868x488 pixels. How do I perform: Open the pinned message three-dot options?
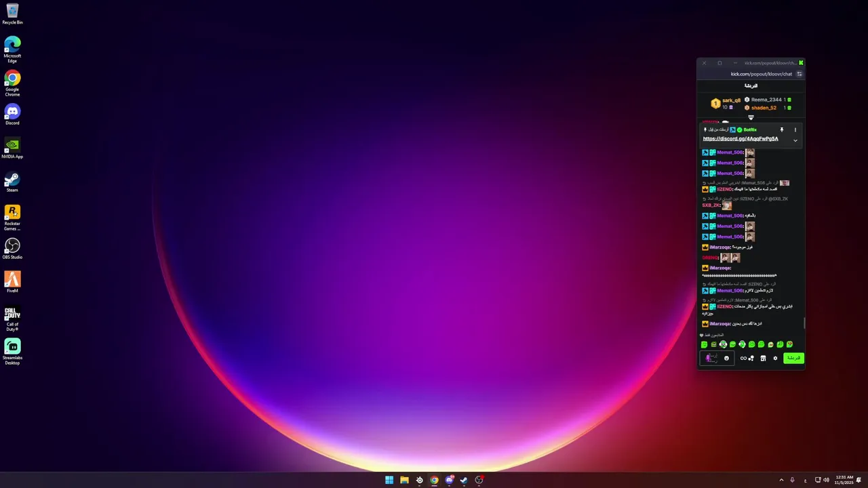pyautogui.click(x=795, y=129)
